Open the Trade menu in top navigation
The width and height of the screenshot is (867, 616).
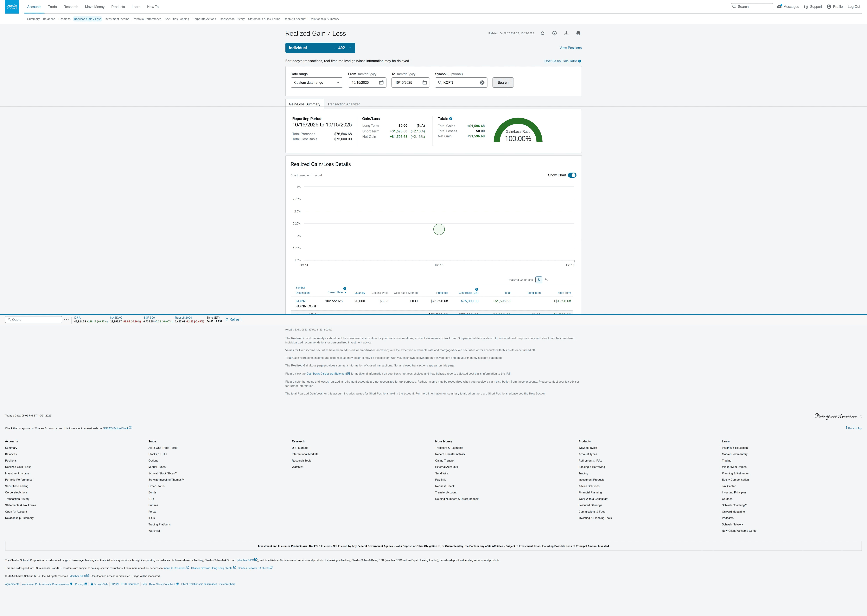tap(52, 7)
